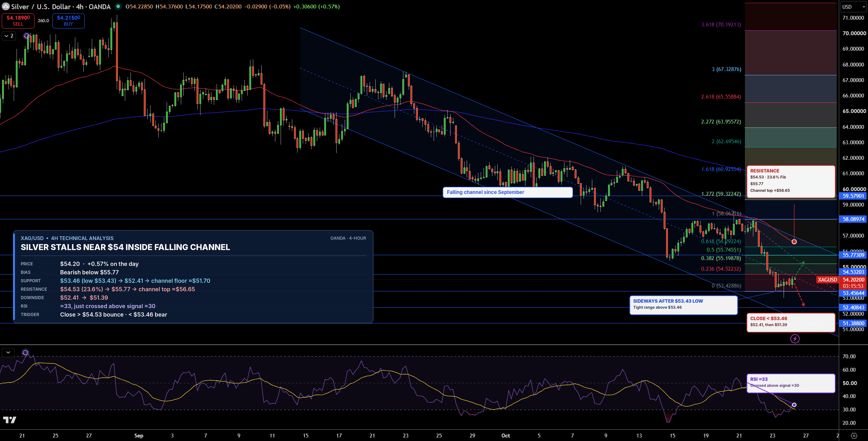Select the 59.57901 price level label
This screenshot has height=441, width=868.
853,196
